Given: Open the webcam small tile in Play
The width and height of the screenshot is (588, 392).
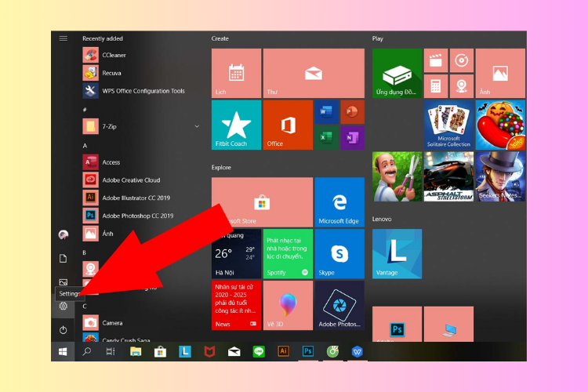Looking at the screenshot, I should (462, 86).
